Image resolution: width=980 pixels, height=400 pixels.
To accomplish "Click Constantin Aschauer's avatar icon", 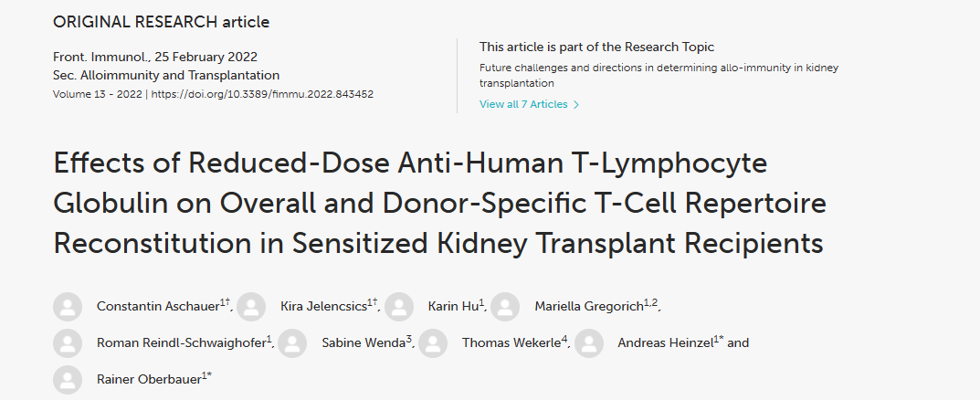I will click(x=68, y=307).
